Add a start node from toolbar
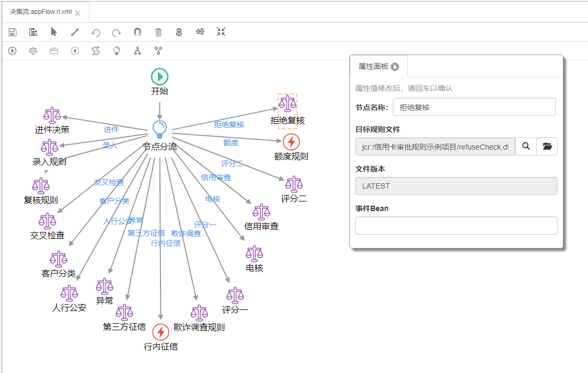The image size is (588, 373). [12, 51]
